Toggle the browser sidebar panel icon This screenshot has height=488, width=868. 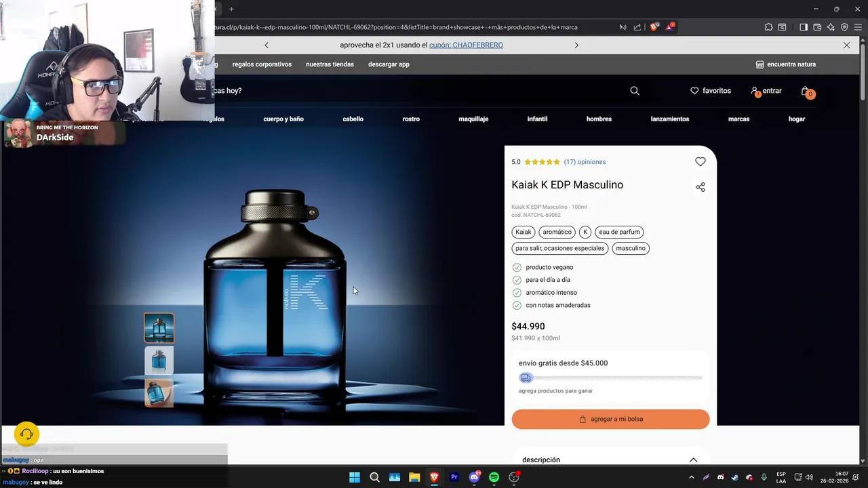pos(804,27)
